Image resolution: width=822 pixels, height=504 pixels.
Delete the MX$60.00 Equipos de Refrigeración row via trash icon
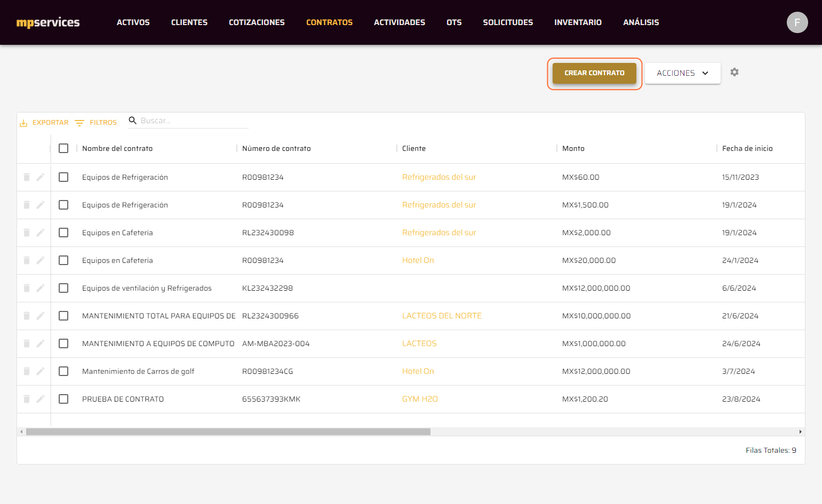coord(27,177)
